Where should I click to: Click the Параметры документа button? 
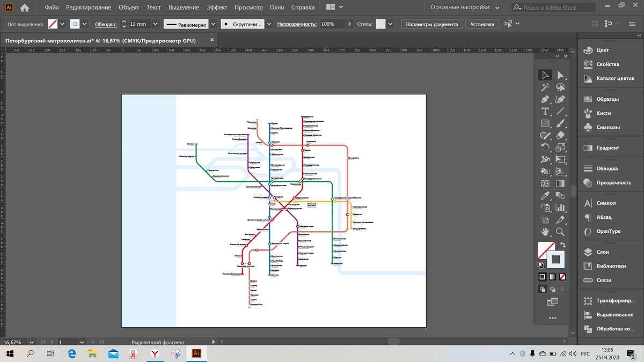pos(432,24)
